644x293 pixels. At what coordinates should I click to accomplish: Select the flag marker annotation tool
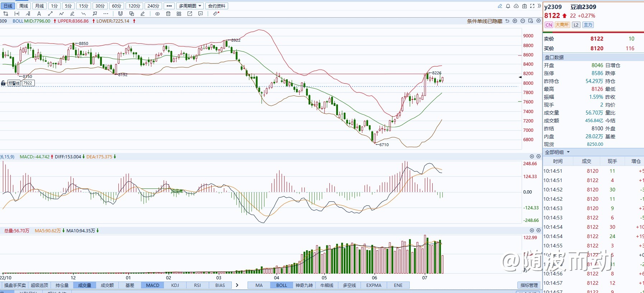(95, 14)
